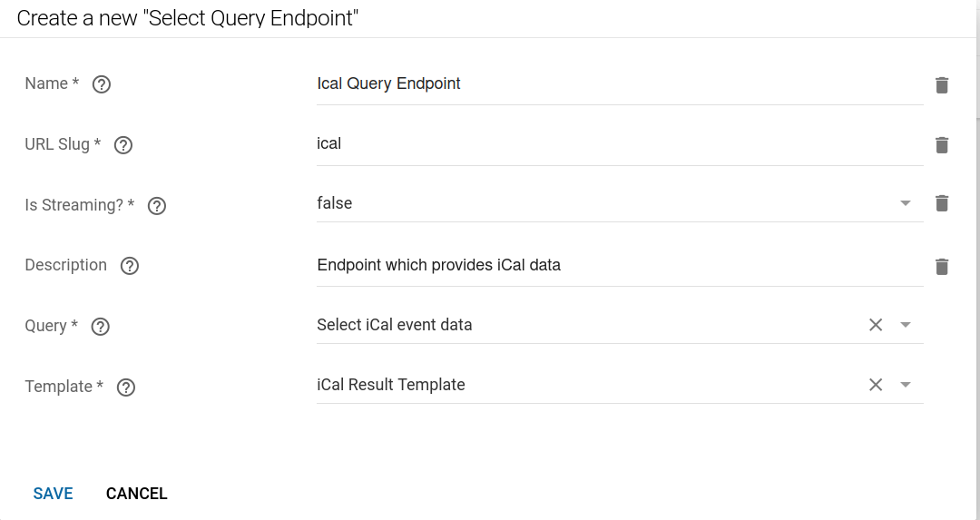
Task: Delete the Description field with trash icon
Action: tap(942, 267)
